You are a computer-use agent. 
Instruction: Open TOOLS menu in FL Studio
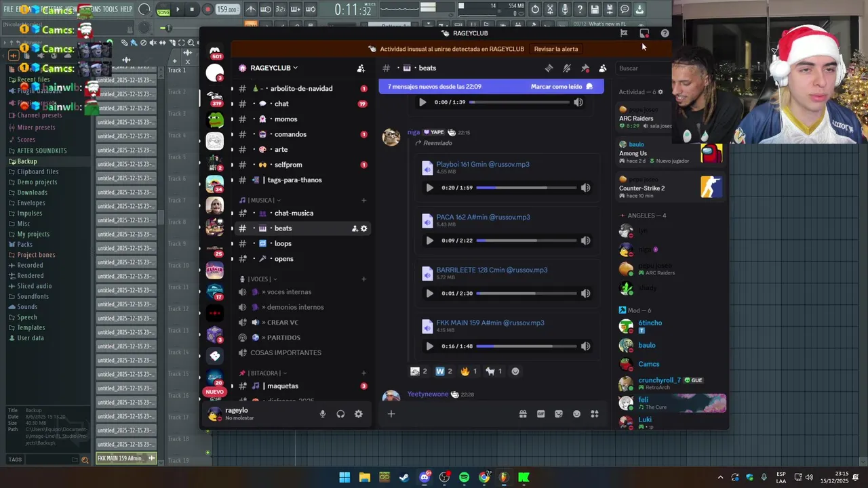[110, 9]
